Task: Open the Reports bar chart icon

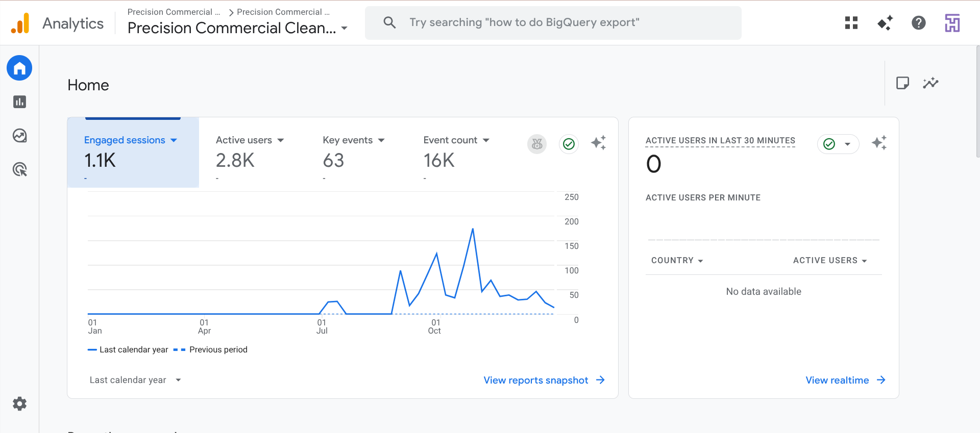Action: pos(19,102)
